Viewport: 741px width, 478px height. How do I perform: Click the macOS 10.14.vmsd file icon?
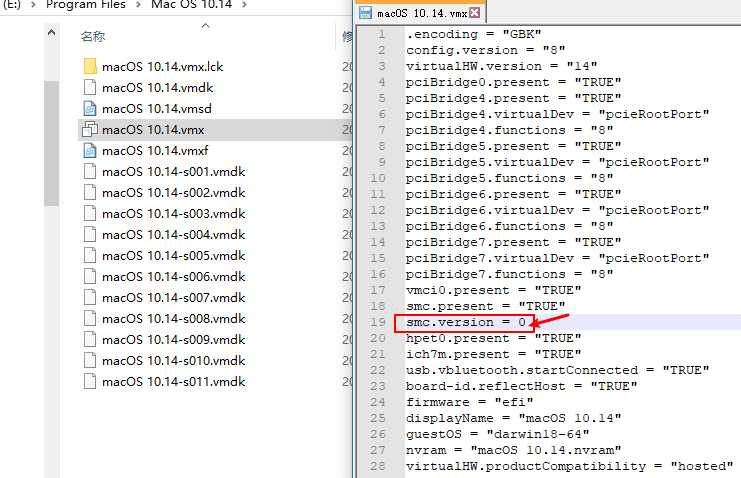(90, 108)
